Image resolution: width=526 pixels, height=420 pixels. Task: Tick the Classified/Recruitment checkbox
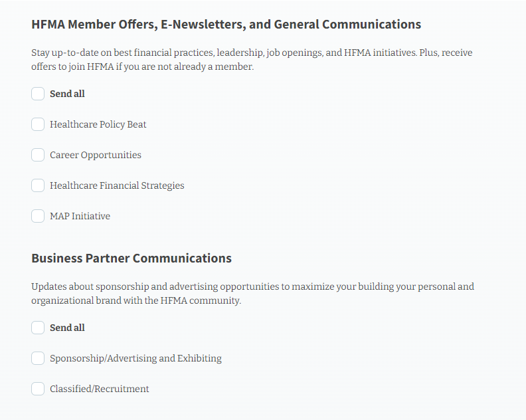(x=38, y=389)
